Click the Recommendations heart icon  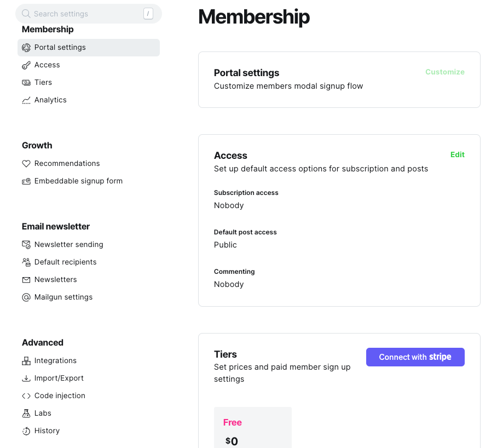[x=26, y=164]
